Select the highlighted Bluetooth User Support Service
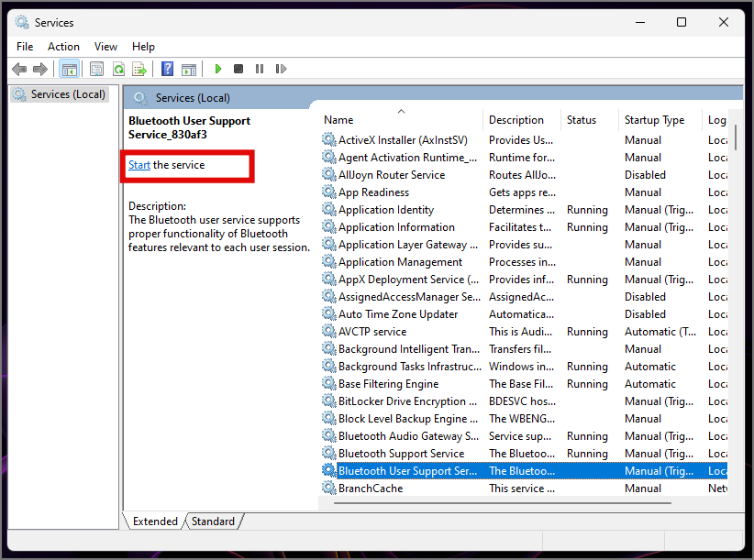This screenshot has width=754, height=560. pyautogui.click(x=524, y=471)
